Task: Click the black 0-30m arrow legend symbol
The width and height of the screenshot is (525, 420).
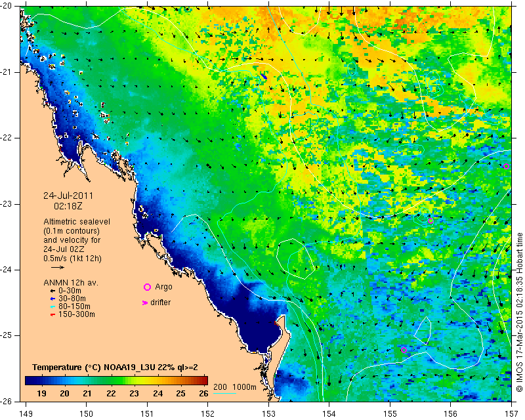Action: coord(52,290)
